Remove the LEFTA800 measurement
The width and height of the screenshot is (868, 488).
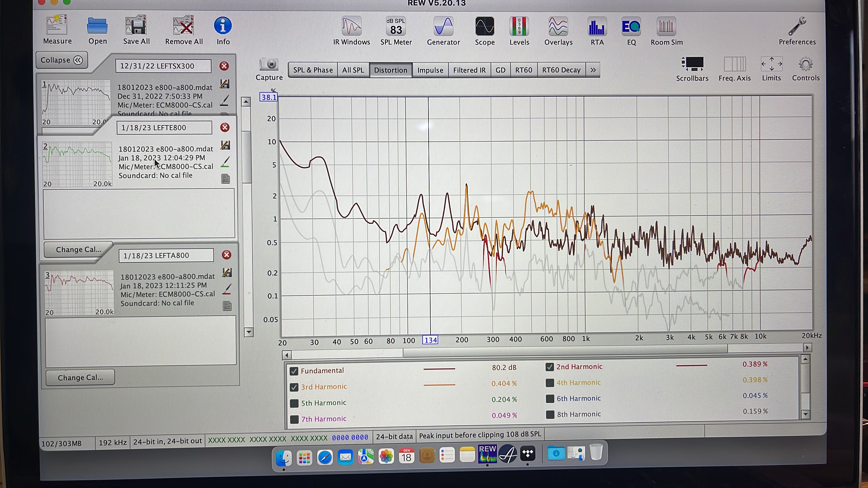tap(226, 255)
